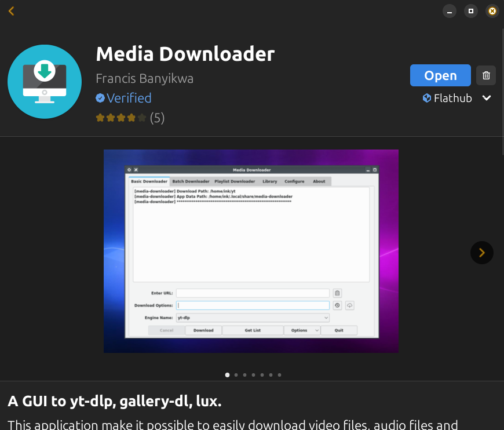Screen dimensions: 504x430
Task: Open the Media Downloader app
Action: coord(440,75)
